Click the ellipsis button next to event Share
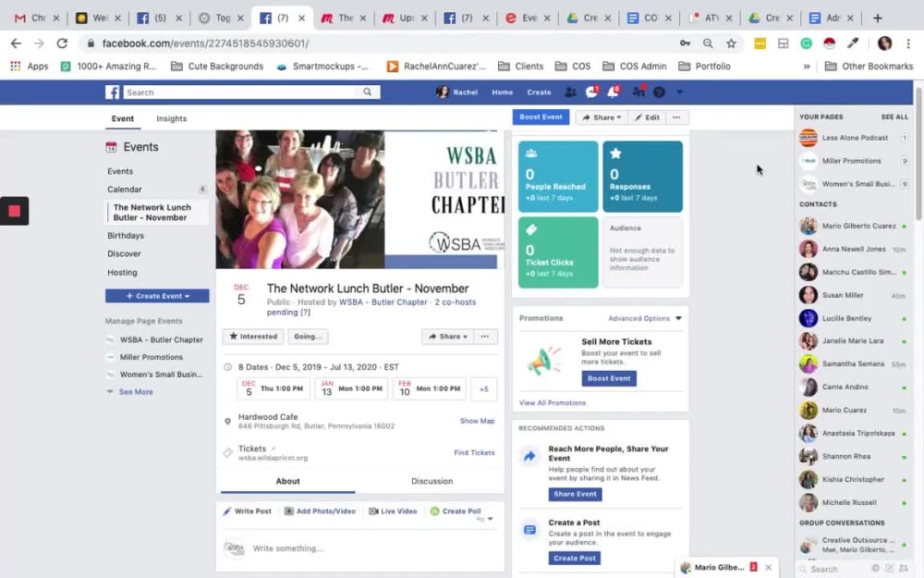The height and width of the screenshot is (578, 924). [x=485, y=337]
